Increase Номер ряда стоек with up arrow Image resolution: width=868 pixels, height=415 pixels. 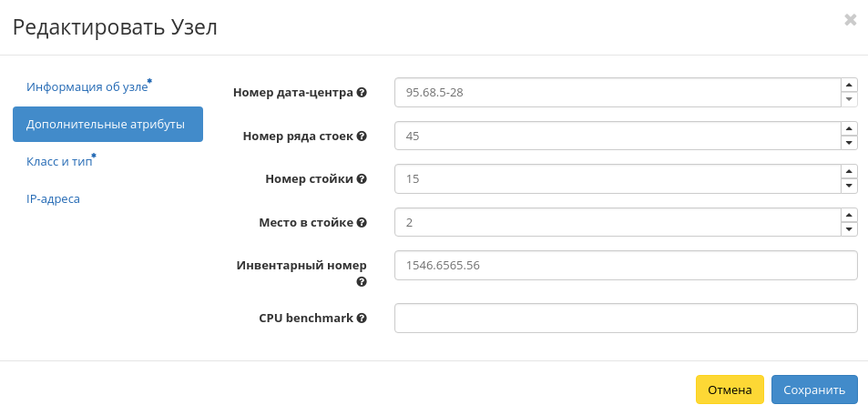[849, 128]
